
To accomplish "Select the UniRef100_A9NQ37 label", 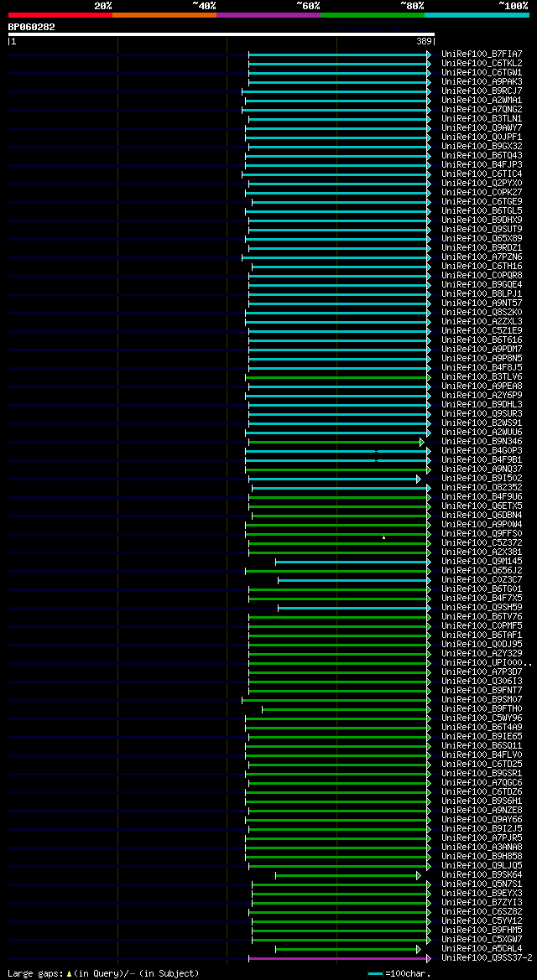I will point(482,469).
